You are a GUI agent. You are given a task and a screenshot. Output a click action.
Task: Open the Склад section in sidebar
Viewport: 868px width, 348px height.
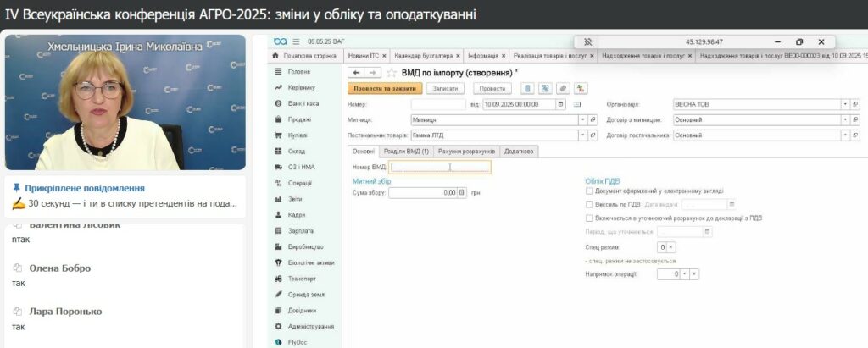pos(297,151)
